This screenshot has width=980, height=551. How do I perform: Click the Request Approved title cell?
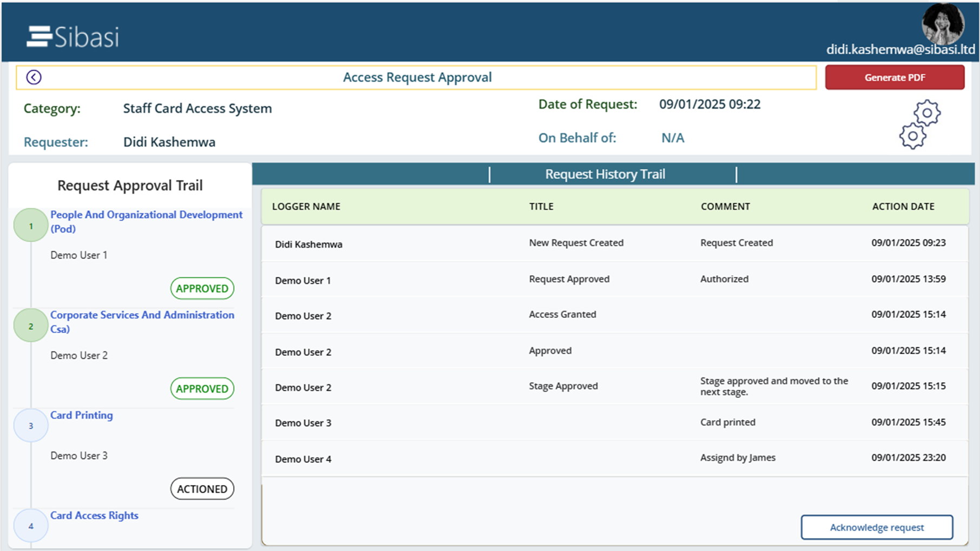(x=569, y=279)
